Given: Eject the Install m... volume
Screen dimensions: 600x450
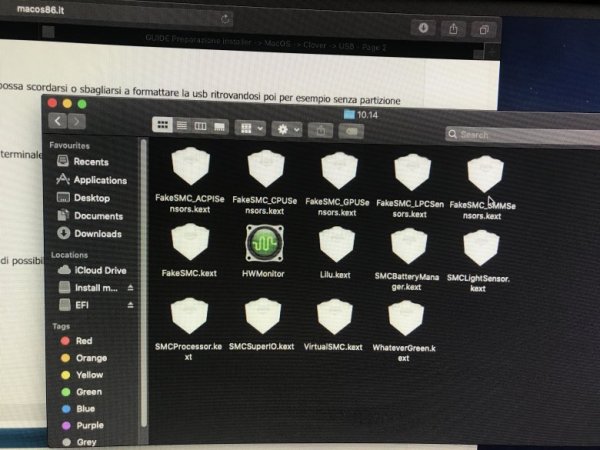Looking at the screenshot, I should 130,288.
